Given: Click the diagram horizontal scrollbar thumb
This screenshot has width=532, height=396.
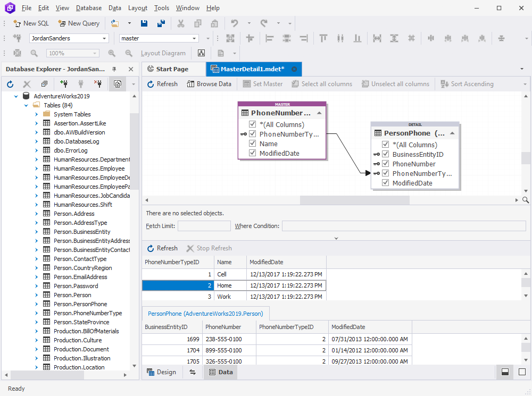Looking at the screenshot, I should pos(354,200).
